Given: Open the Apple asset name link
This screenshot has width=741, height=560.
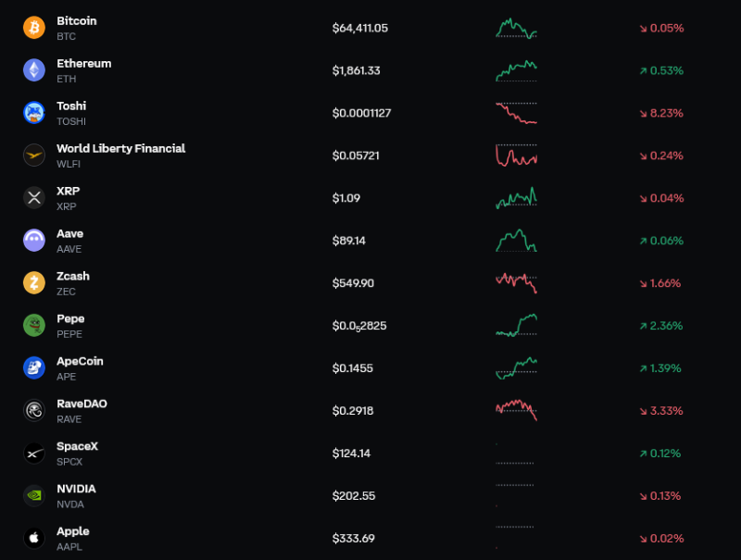Looking at the screenshot, I should click(73, 531).
